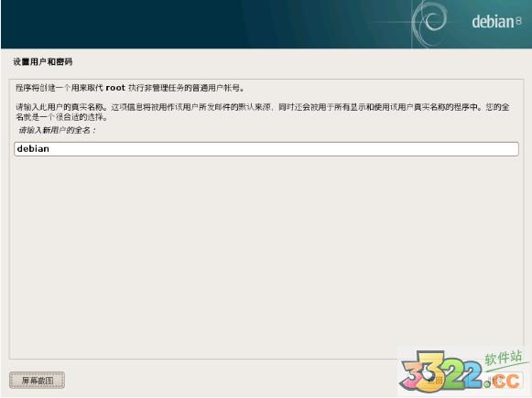This screenshot has width=532, height=398.
Task: Click the blue numeral 2 in watermark logo
Action: pyautogui.click(x=473, y=376)
